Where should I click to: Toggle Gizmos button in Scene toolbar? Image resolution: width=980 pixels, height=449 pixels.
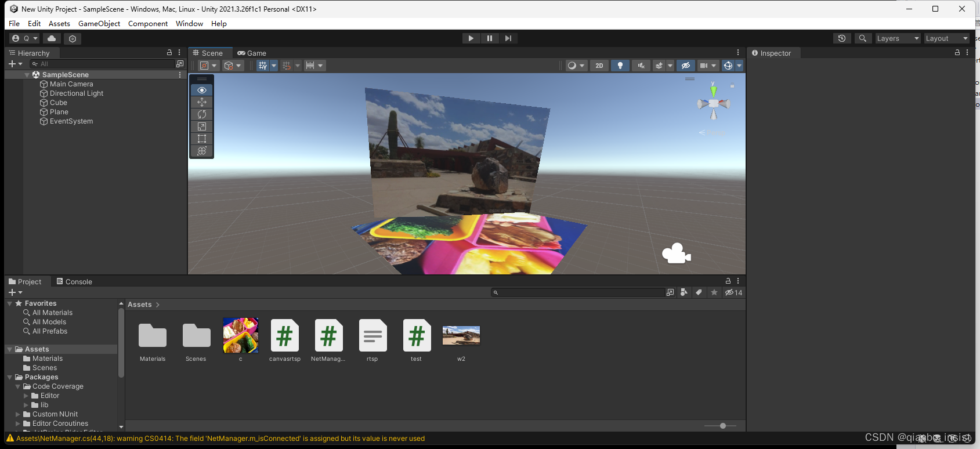click(728, 66)
